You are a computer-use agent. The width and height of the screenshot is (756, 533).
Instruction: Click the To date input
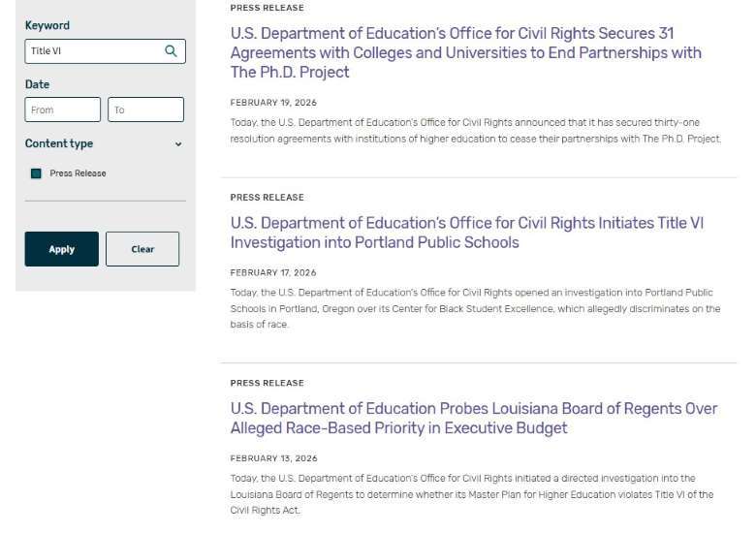145,110
